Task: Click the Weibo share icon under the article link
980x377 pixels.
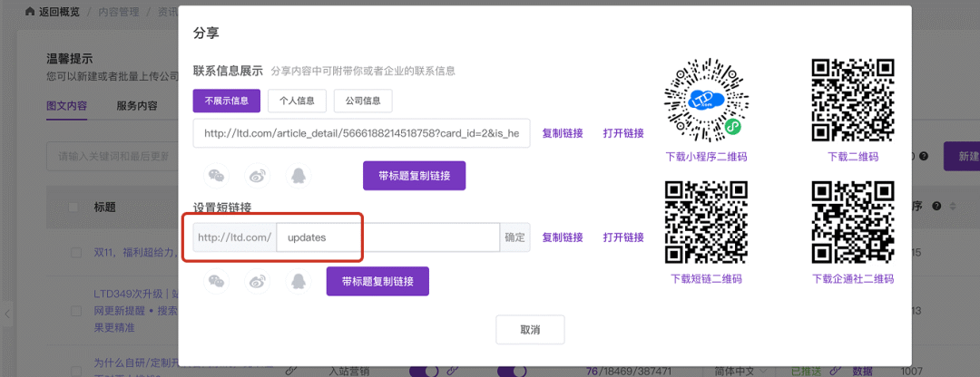Action: point(259,176)
